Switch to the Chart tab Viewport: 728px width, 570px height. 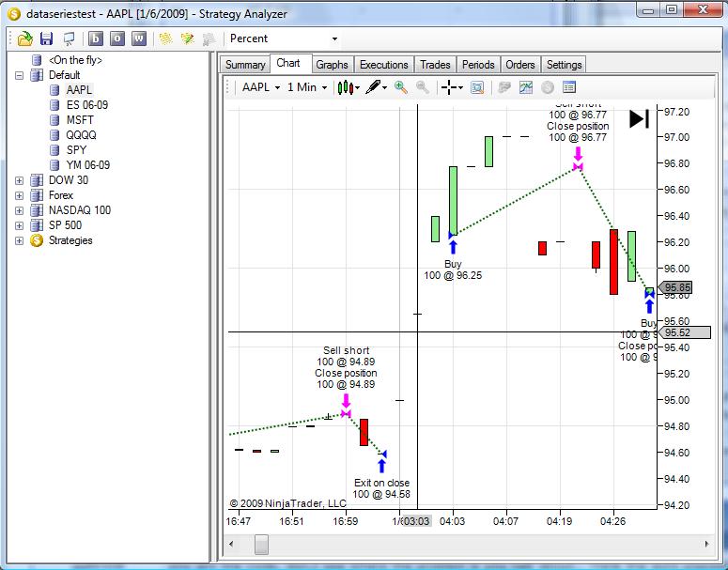[288, 63]
